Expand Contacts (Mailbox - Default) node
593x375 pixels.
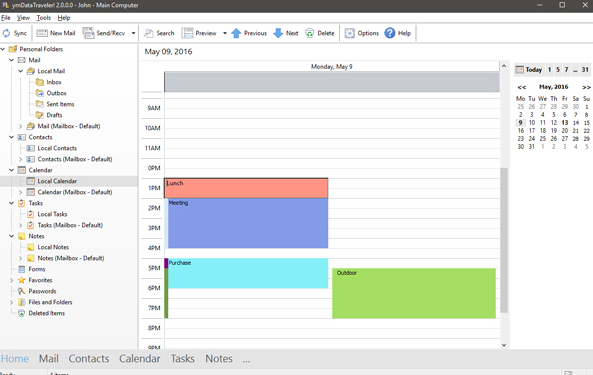tap(21, 159)
